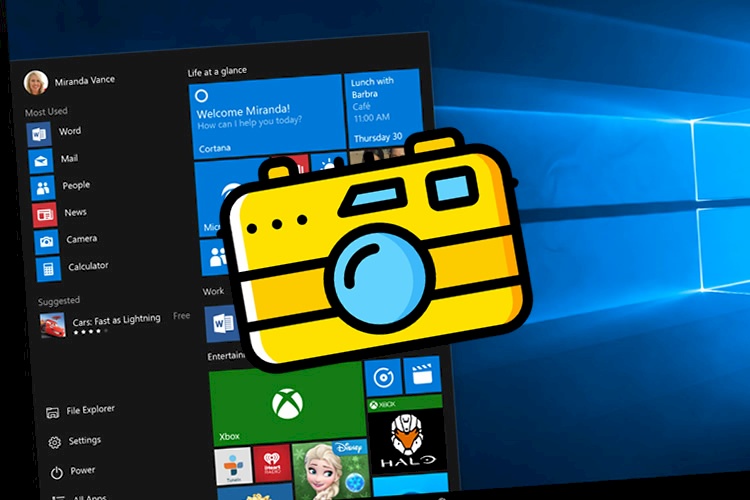Viewport: 750px width, 500px height.
Task: Open the Movies & TV clapperboard tile
Action: coord(422,375)
